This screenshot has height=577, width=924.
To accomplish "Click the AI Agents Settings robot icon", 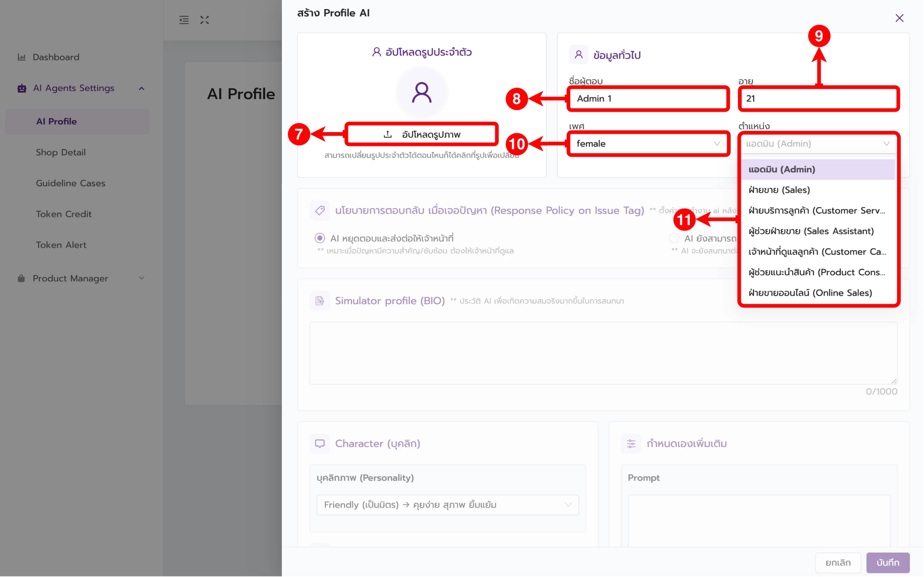I will pos(22,88).
